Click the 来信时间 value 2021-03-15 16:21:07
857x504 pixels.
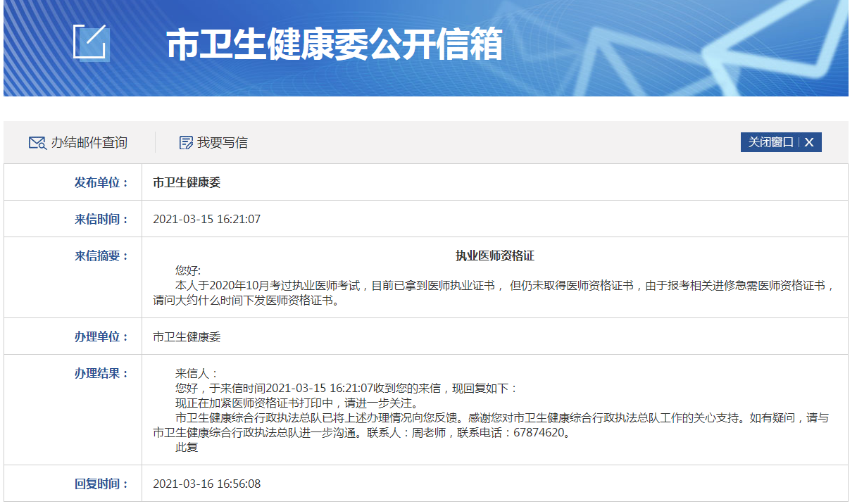click(x=206, y=219)
